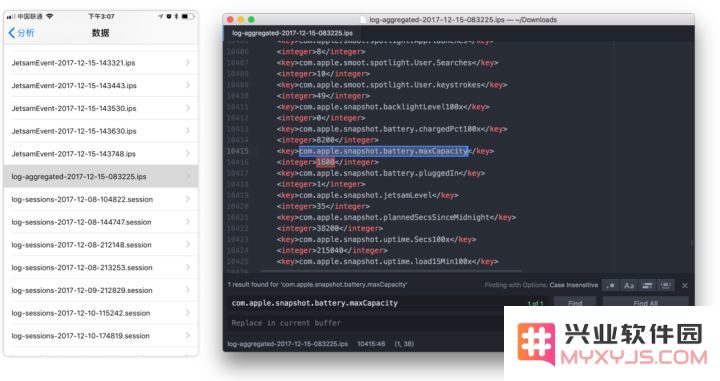Select highlighted log-aggregated-2017-12-15-083225.ips phone row

point(101,176)
